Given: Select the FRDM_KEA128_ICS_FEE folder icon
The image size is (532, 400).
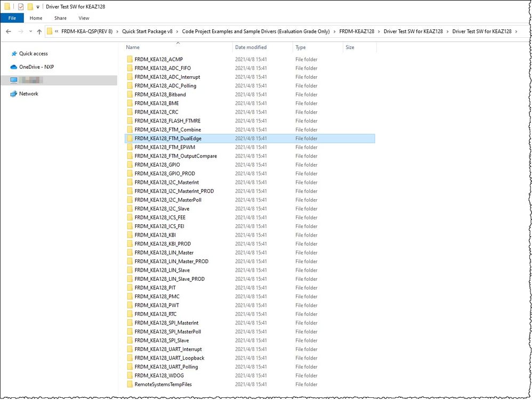Looking at the screenshot, I should [x=130, y=218].
